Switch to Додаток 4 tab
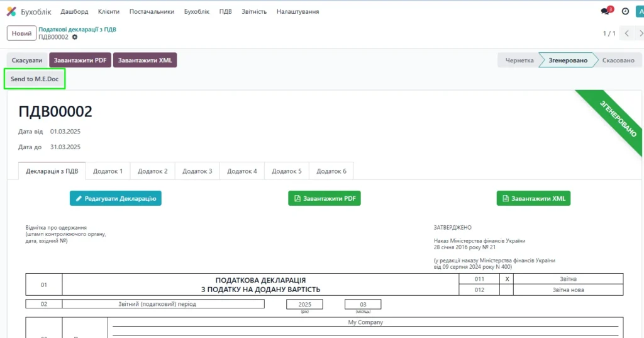 click(x=242, y=171)
